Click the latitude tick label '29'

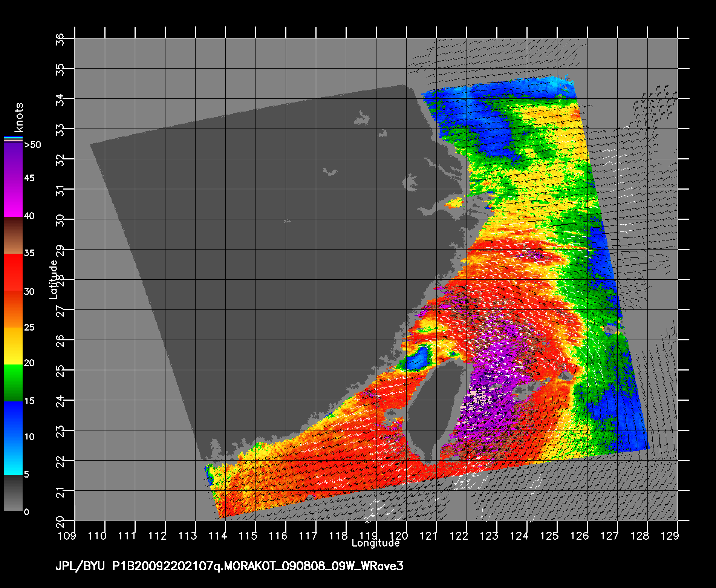click(x=60, y=250)
